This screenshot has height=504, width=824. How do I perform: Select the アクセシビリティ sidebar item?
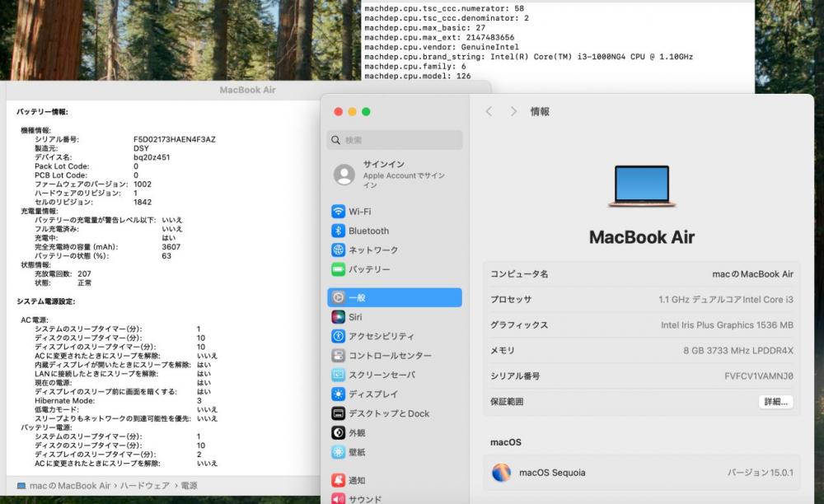pyautogui.click(x=395, y=336)
